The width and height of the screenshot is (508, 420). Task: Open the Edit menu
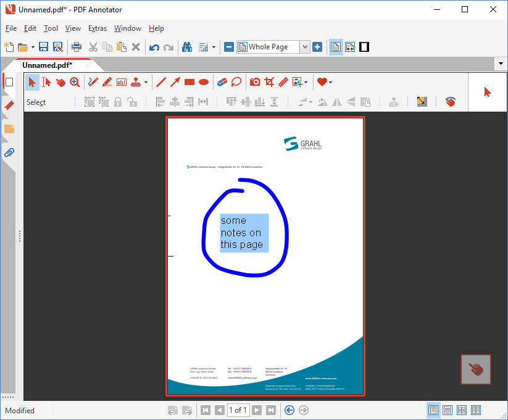pyautogui.click(x=30, y=28)
